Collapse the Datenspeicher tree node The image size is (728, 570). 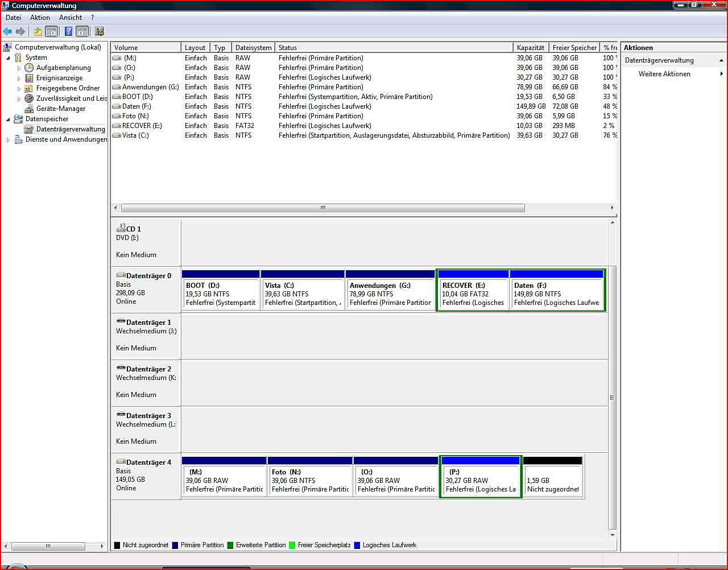(x=8, y=119)
